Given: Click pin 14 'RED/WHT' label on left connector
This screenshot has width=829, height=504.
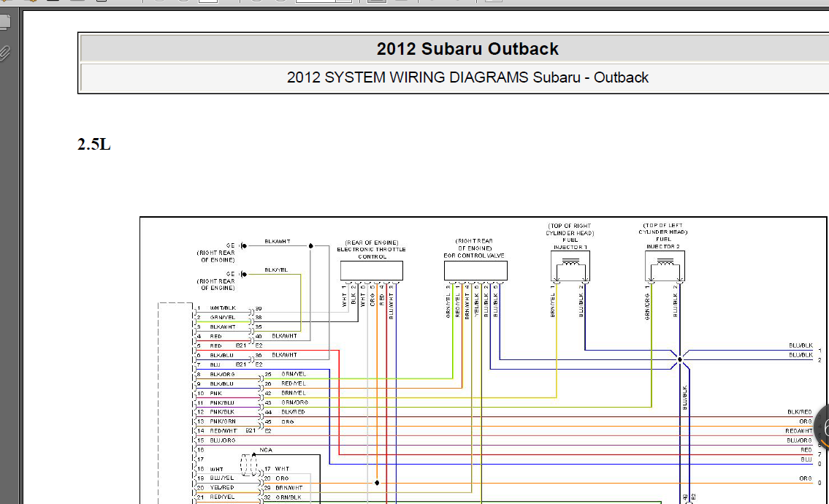Looking at the screenshot, I should [223, 431].
